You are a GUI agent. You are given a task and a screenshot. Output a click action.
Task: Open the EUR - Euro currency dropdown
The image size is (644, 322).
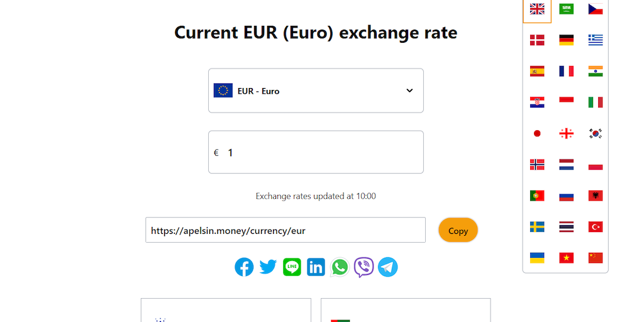pos(316,91)
